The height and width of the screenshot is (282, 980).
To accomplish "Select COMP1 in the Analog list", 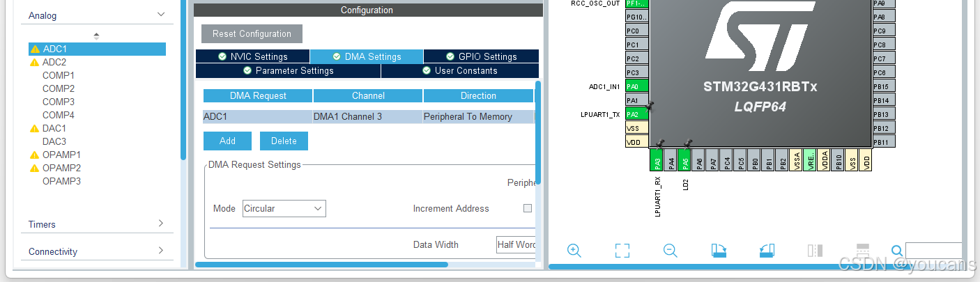I will (59, 75).
